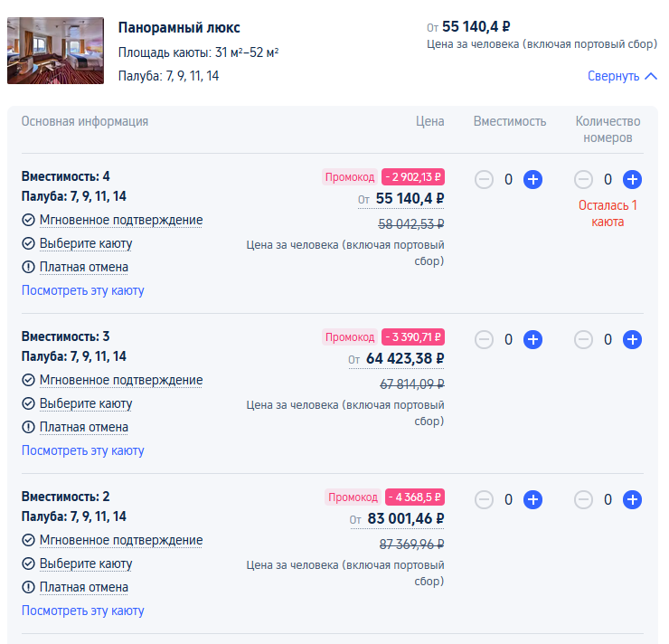Screen dimensions: 669x644
Task: Click the exclamation icon beside capacity 2 Платная отмена
Action: (28, 587)
